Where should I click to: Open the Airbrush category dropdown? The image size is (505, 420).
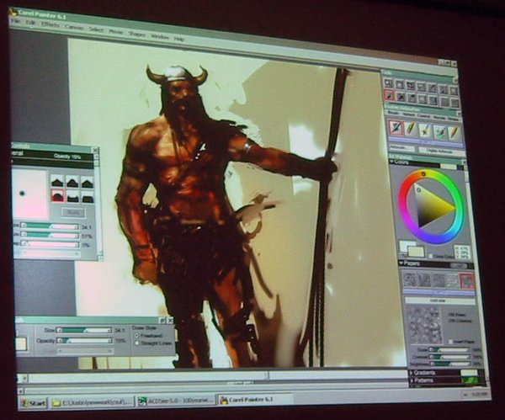pos(401,148)
